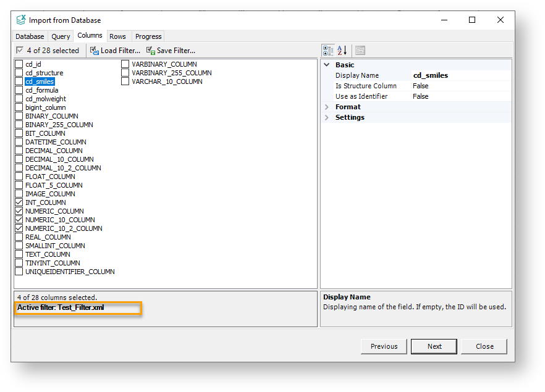The height and width of the screenshot is (392, 545).
Task: Collapse the Basic category
Action: [x=326, y=64]
